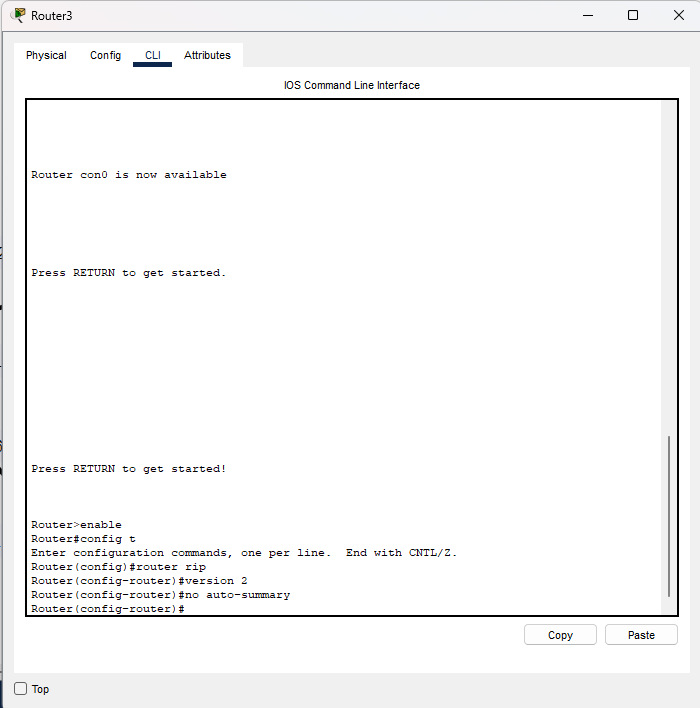Click the CLI terminal scrollbar thumb

(669, 516)
